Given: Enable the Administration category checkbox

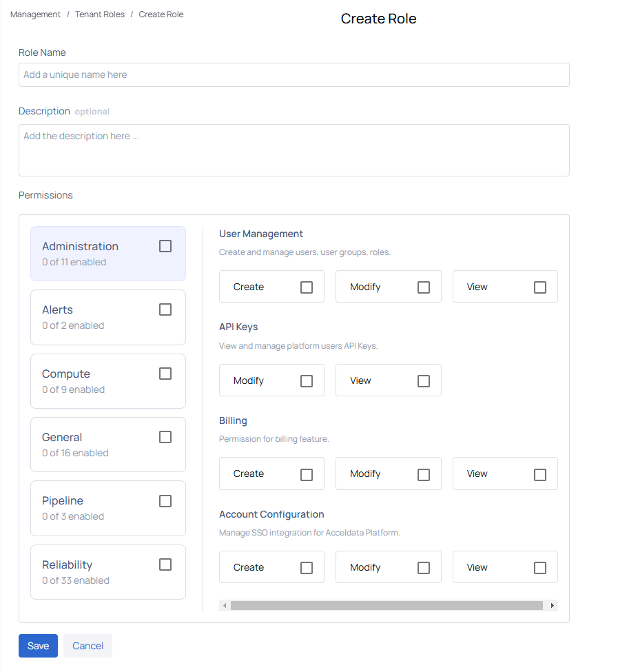Looking at the screenshot, I should click(x=165, y=246).
